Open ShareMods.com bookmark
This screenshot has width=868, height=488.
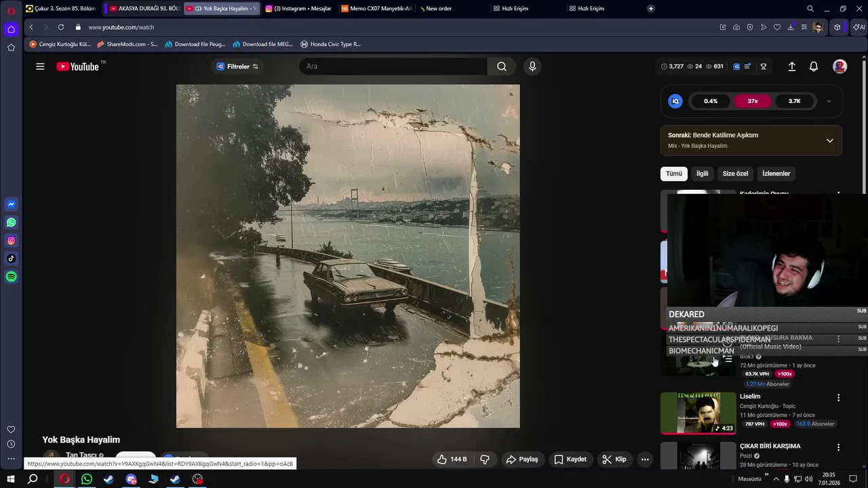pos(127,44)
